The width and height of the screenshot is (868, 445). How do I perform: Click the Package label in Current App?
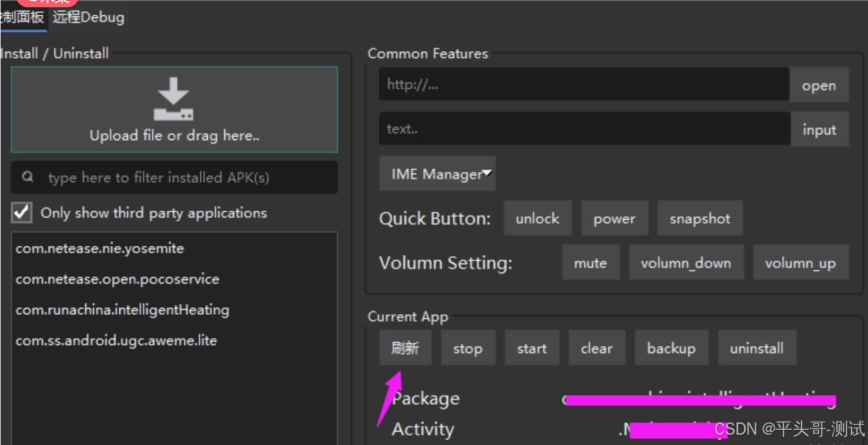[425, 399]
